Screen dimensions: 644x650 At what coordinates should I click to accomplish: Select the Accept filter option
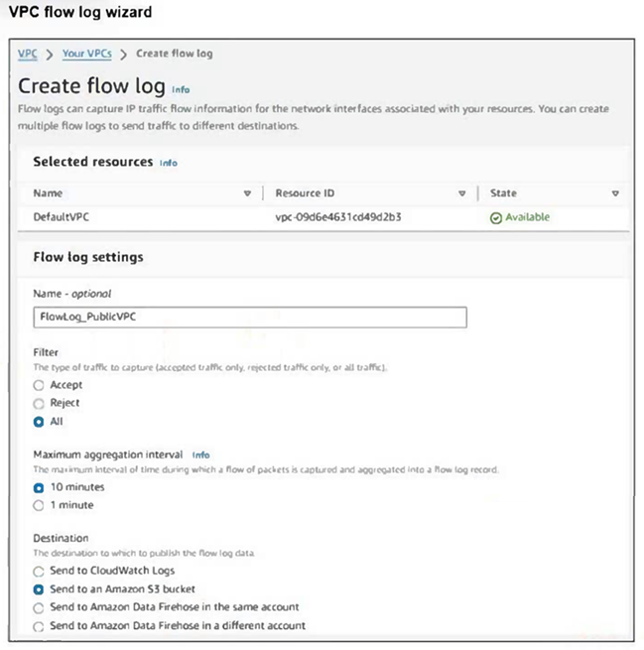coord(39,385)
